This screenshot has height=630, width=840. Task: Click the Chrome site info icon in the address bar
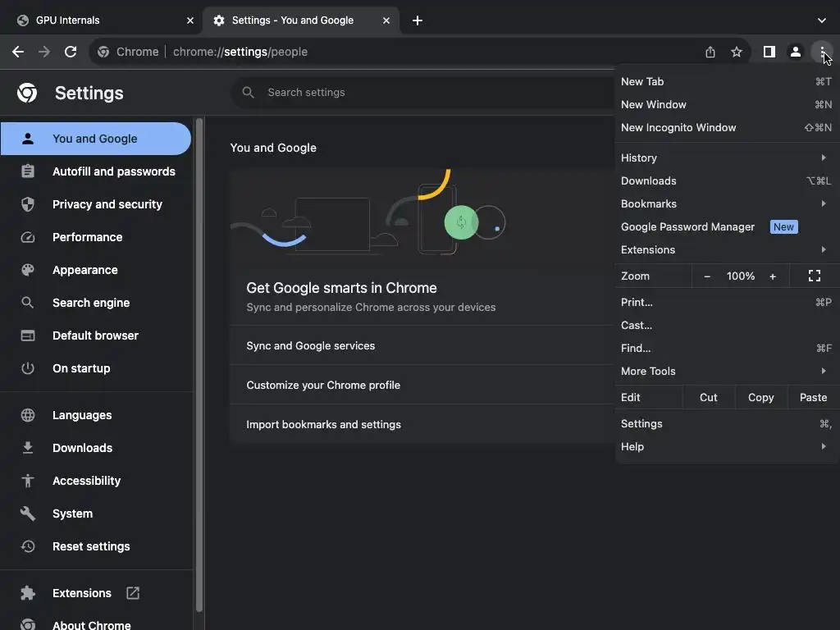[x=103, y=52]
